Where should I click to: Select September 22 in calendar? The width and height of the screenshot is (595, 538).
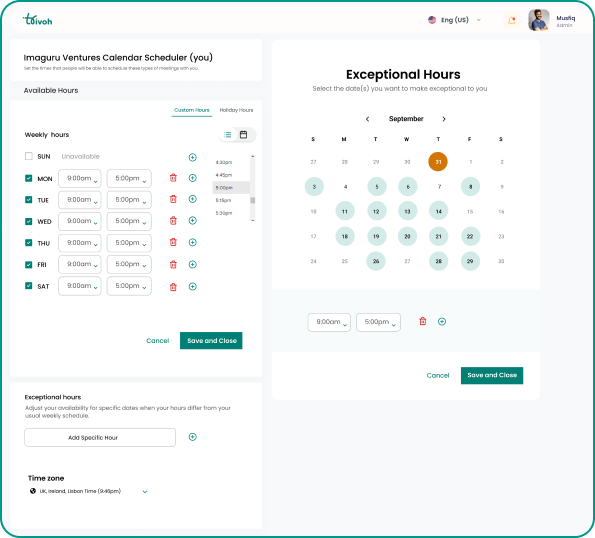click(470, 236)
